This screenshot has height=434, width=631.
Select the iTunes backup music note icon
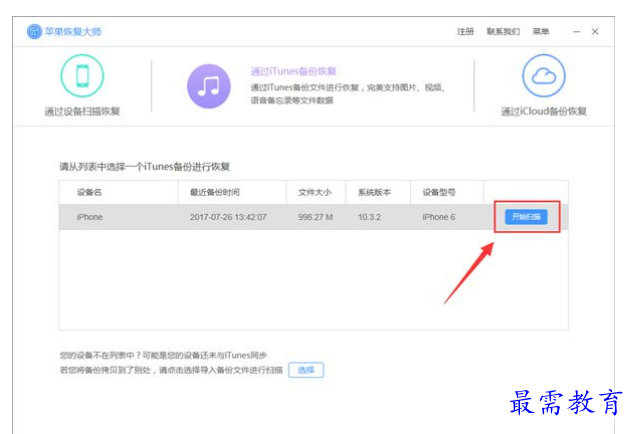(x=209, y=86)
